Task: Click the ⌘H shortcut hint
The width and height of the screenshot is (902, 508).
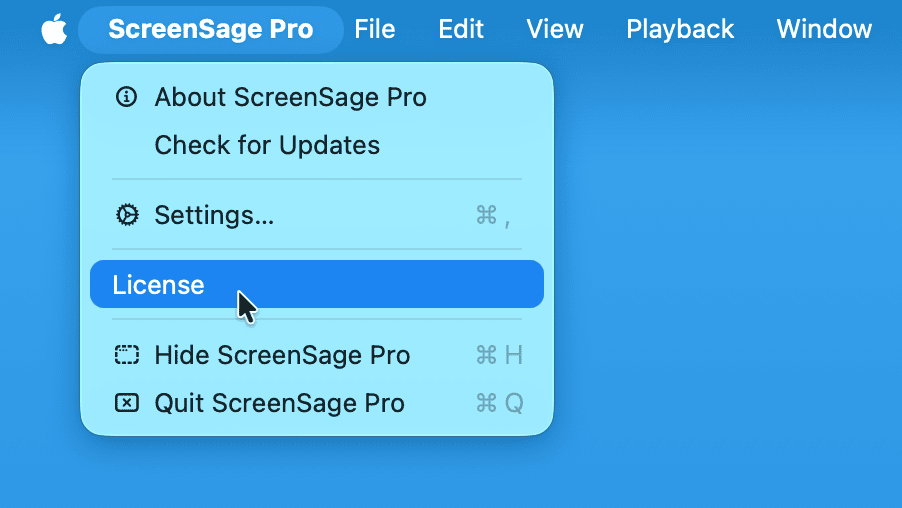Action: [499, 355]
